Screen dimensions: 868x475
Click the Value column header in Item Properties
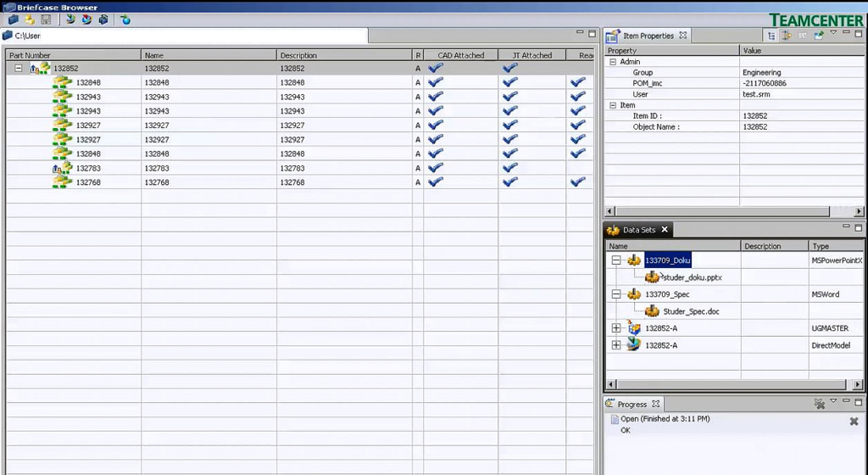801,50
